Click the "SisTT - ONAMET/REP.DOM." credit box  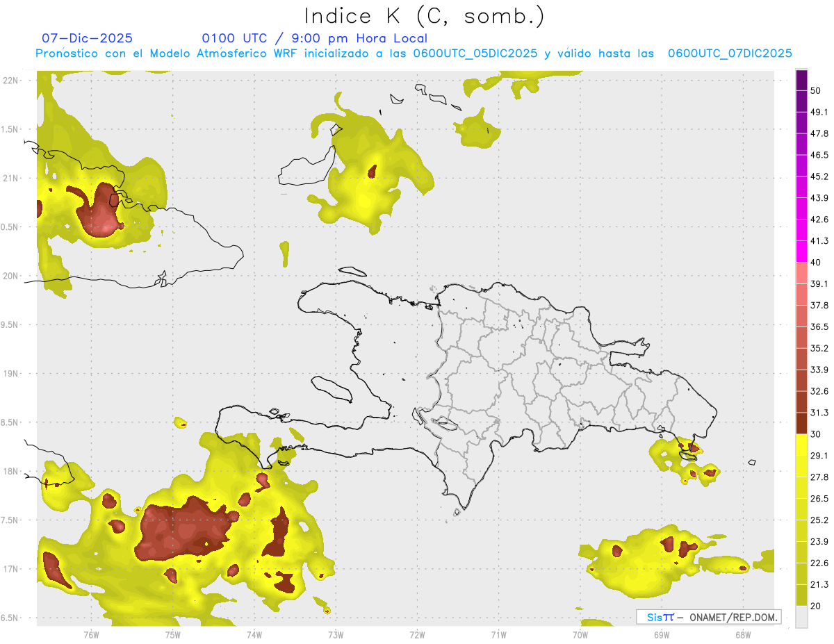tap(709, 617)
